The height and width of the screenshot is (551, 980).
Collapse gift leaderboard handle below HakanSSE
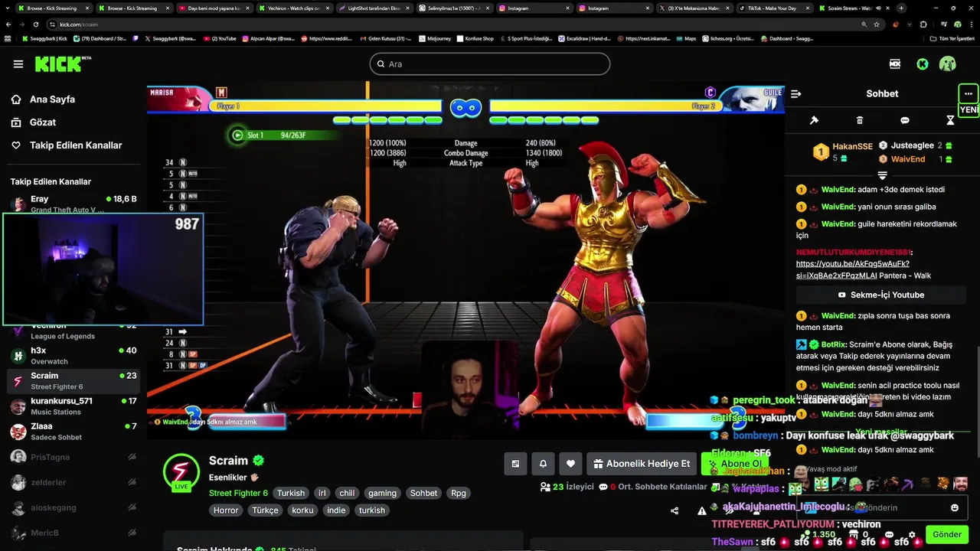pos(882,175)
